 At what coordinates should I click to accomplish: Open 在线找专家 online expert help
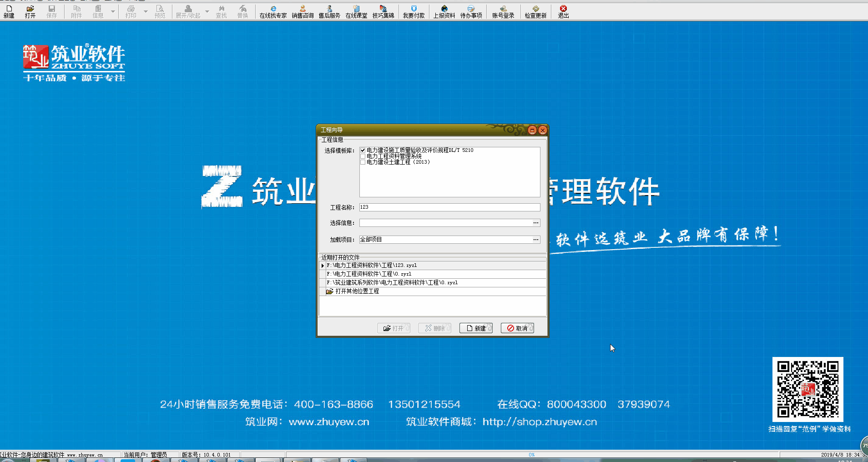273,11
